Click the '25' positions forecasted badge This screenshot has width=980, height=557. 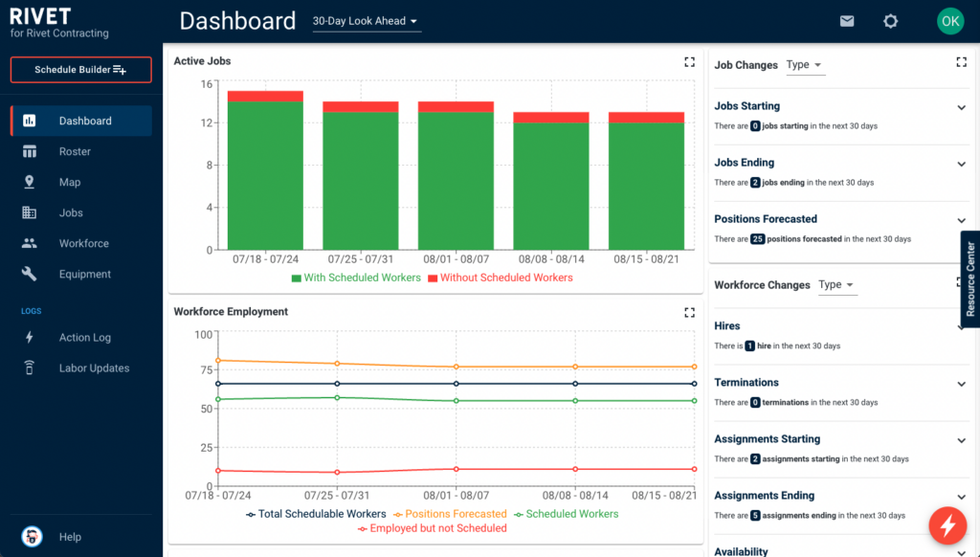tap(758, 239)
